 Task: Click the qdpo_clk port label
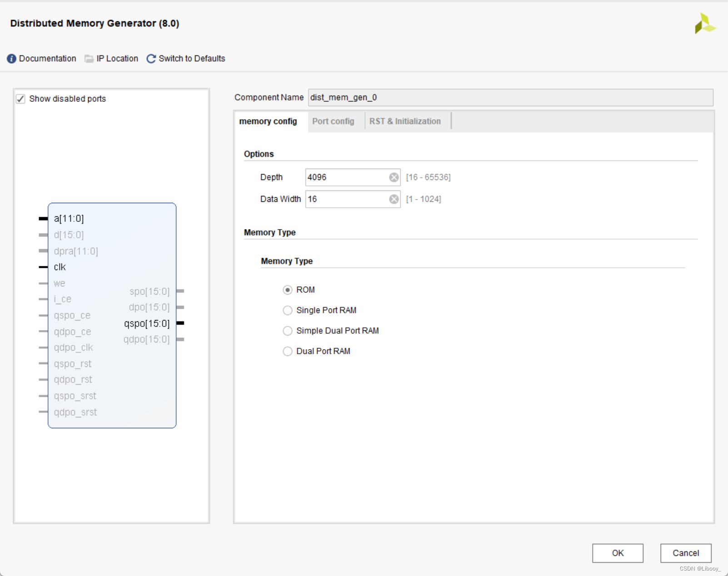point(73,348)
